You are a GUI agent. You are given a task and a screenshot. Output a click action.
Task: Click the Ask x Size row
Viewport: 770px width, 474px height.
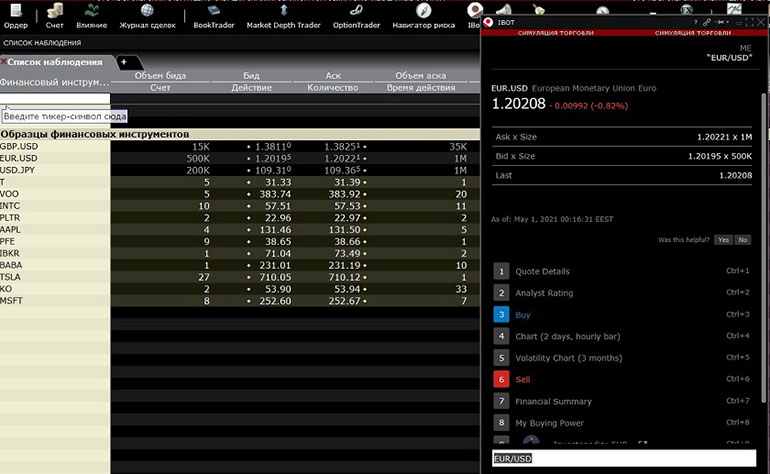tap(622, 137)
